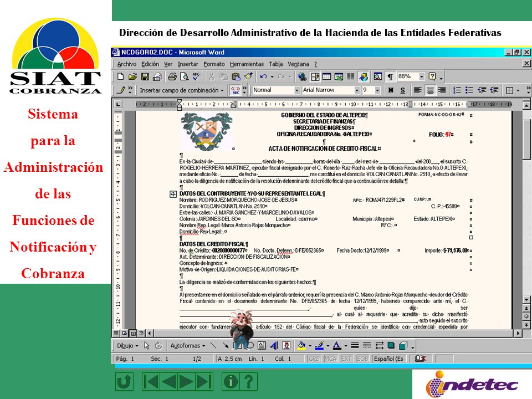Open Office Assistant help icon

click(432, 76)
